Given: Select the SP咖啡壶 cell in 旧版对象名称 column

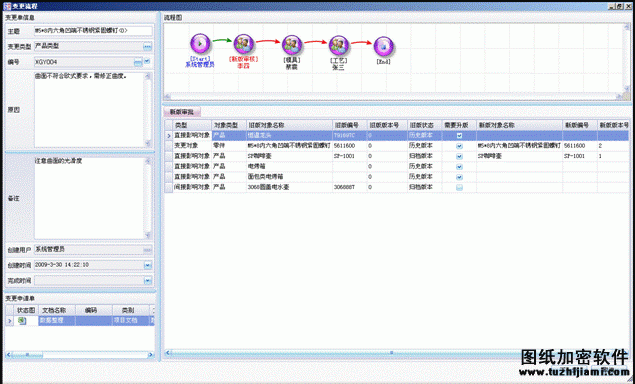Looking at the screenshot, I should (289, 156).
